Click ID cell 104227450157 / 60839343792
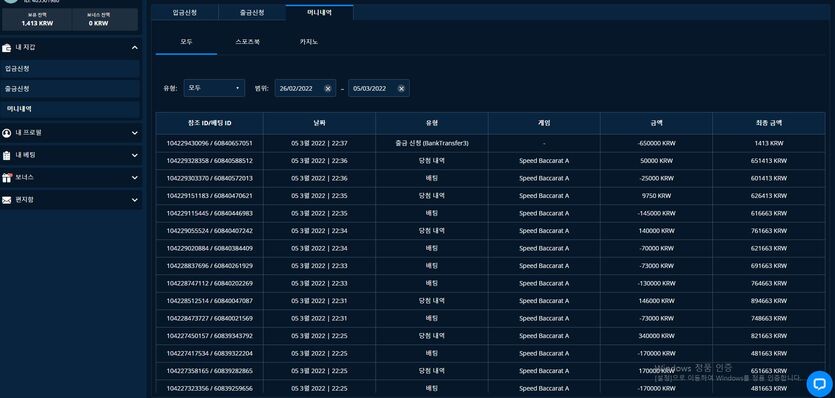The height and width of the screenshot is (398, 835). click(x=209, y=336)
